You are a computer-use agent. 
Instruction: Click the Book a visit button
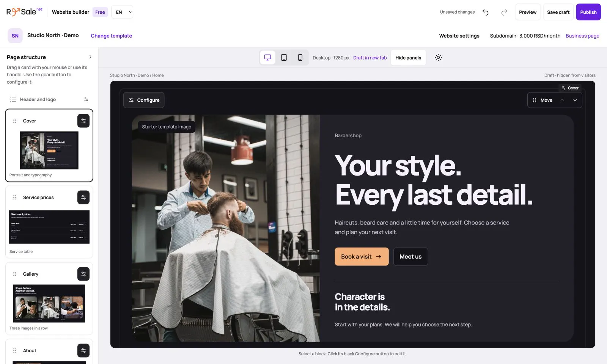pos(362,257)
